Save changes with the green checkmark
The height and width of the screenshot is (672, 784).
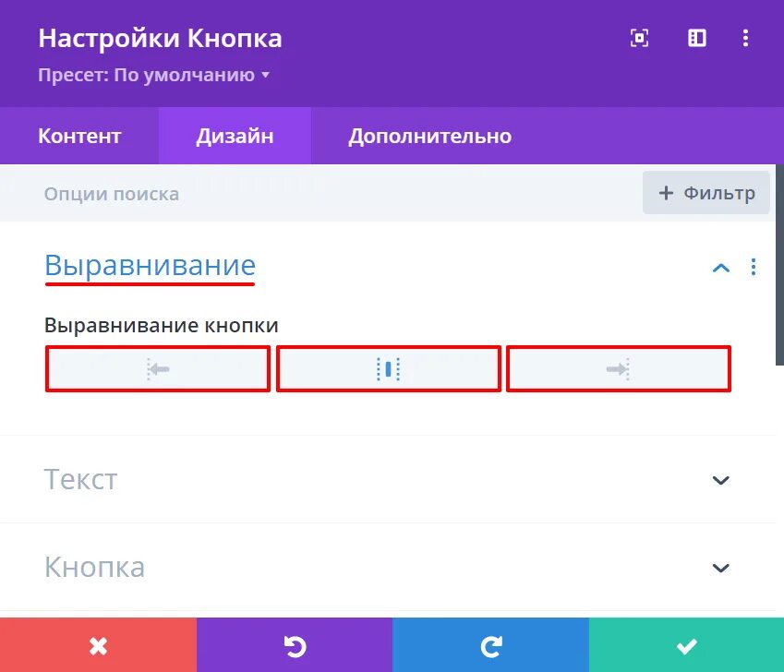pyautogui.click(x=686, y=645)
